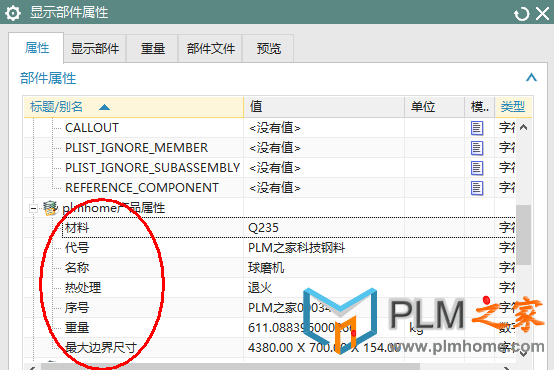Click the value 球磨机
The image size is (554, 370).
click(266, 268)
